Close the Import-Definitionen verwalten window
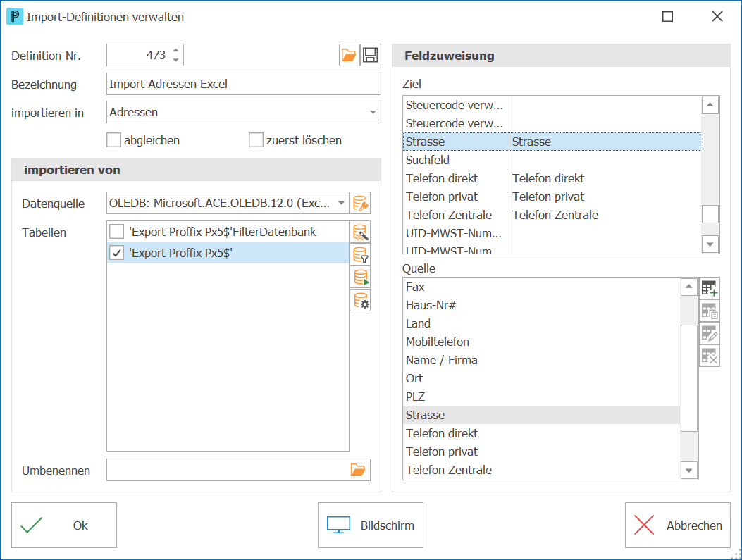This screenshot has height=560, width=742. [717, 17]
